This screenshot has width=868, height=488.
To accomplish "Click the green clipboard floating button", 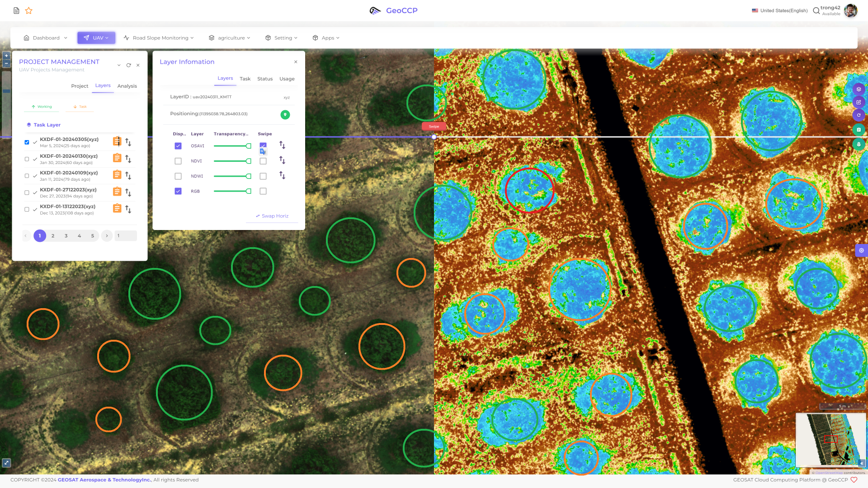I will (x=859, y=130).
